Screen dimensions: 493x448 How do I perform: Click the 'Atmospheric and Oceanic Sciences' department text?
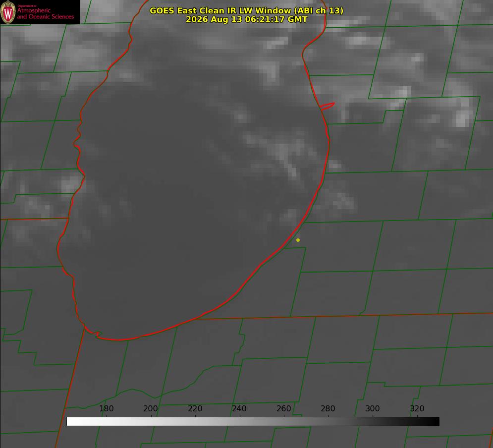(45, 13)
